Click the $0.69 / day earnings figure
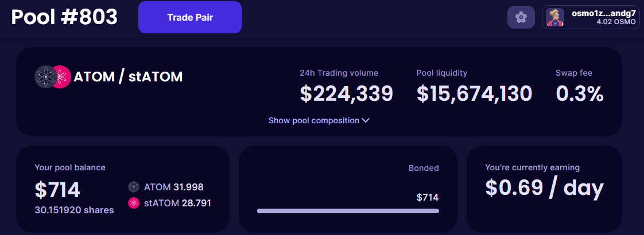Screen dimensions: 644x235 544,187
